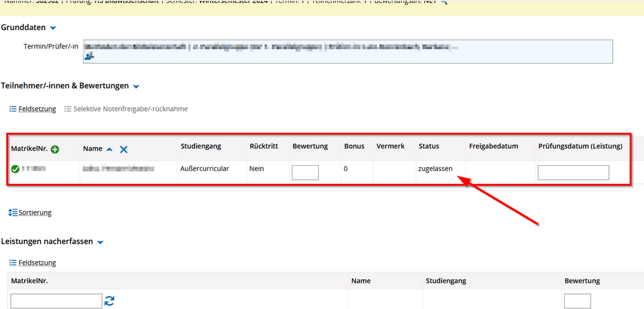Click the Bonus column header
Viewport: 644px width, 309px height.
355,146
